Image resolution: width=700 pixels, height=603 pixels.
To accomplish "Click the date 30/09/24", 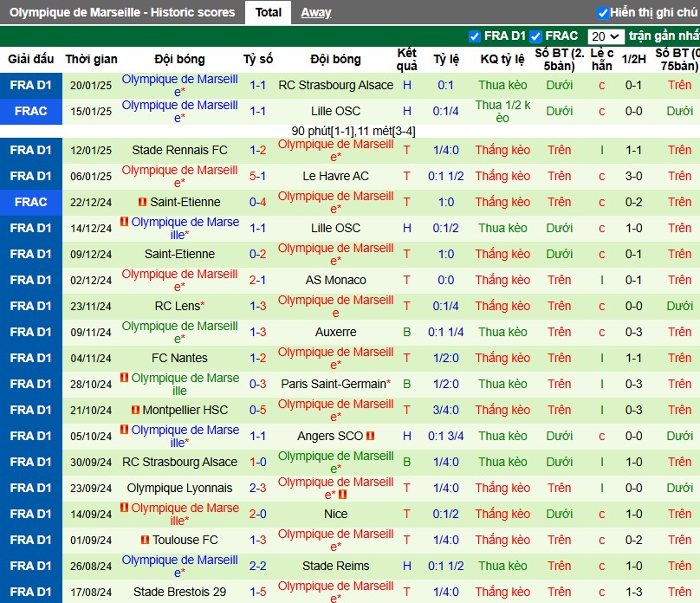I will tap(91, 462).
